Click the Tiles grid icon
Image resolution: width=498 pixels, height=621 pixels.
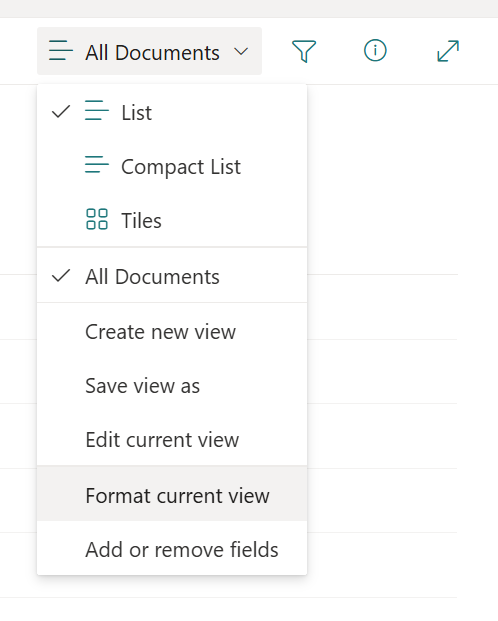coord(97,219)
